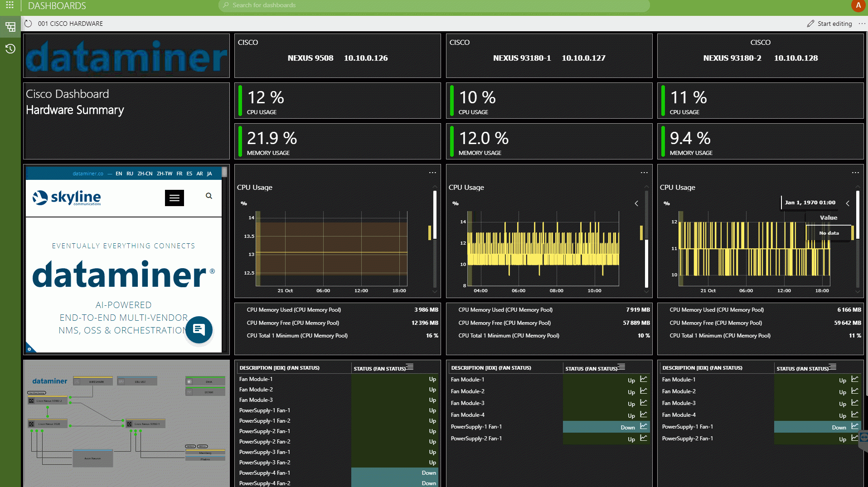The width and height of the screenshot is (868, 487).
Task: Open trend graph for Nexus 93180-1 Fan Module-1
Action: coord(644,379)
